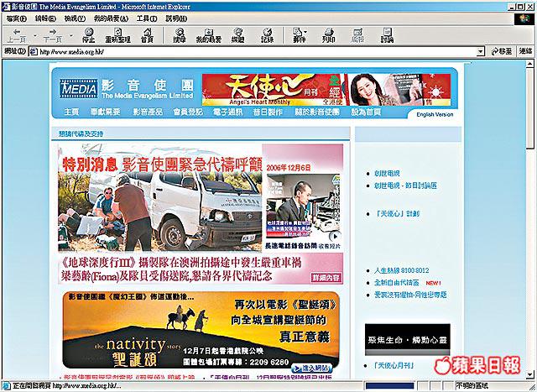The image size is (537, 392).
Task: Expand the address bar dropdown
Action: click(481, 52)
